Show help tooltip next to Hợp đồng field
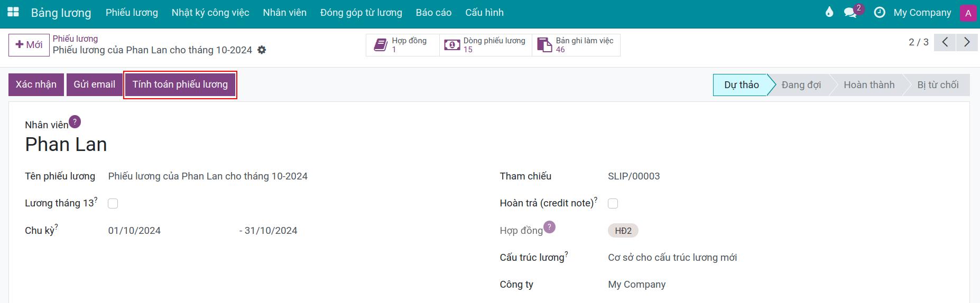This screenshot has width=980, height=303. [550, 227]
